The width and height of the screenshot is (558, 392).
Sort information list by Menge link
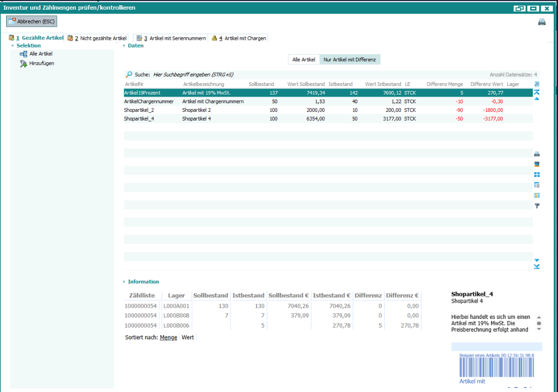click(x=168, y=338)
